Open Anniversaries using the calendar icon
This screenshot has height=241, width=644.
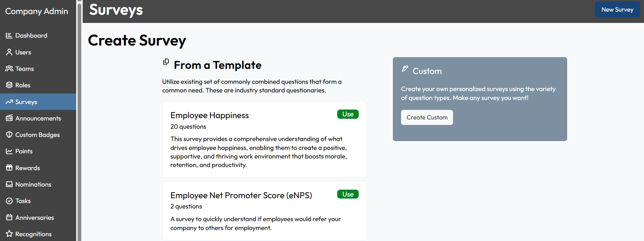9,217
